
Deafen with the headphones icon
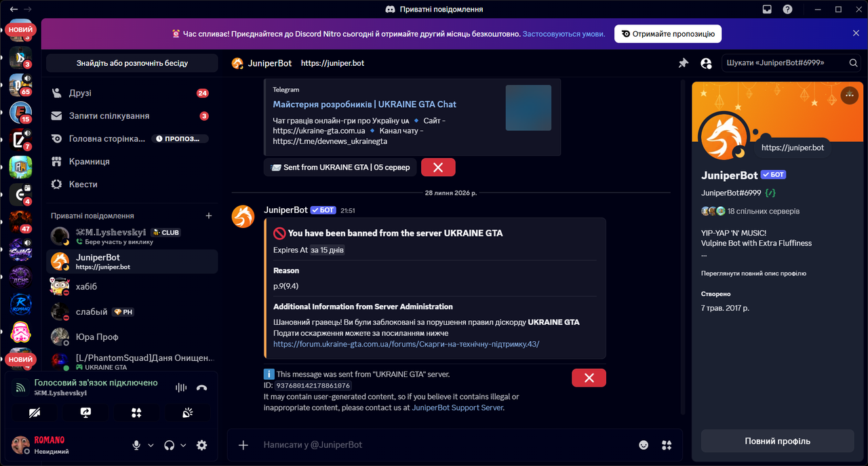coord(170,445)
